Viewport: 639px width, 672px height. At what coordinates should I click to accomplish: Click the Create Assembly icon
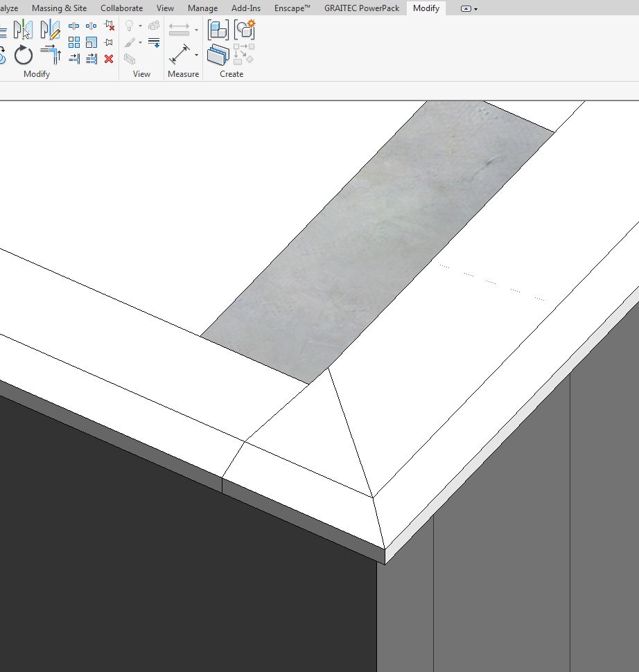244,28
